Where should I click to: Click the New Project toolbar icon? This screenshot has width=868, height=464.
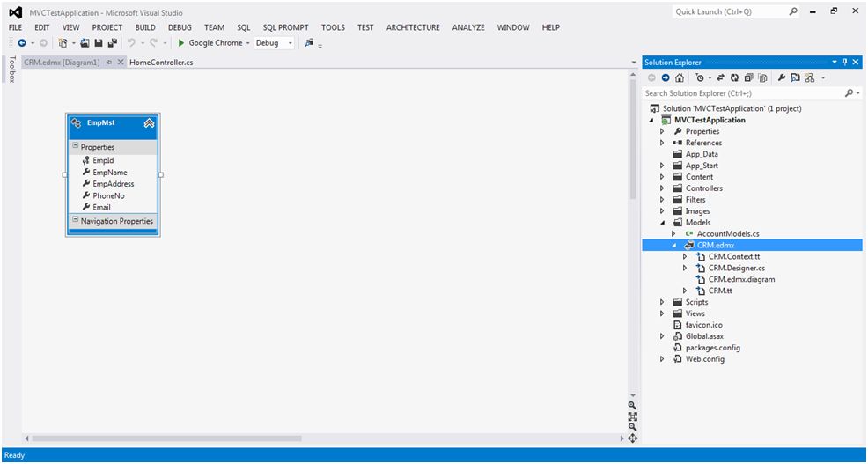(63, 42)
